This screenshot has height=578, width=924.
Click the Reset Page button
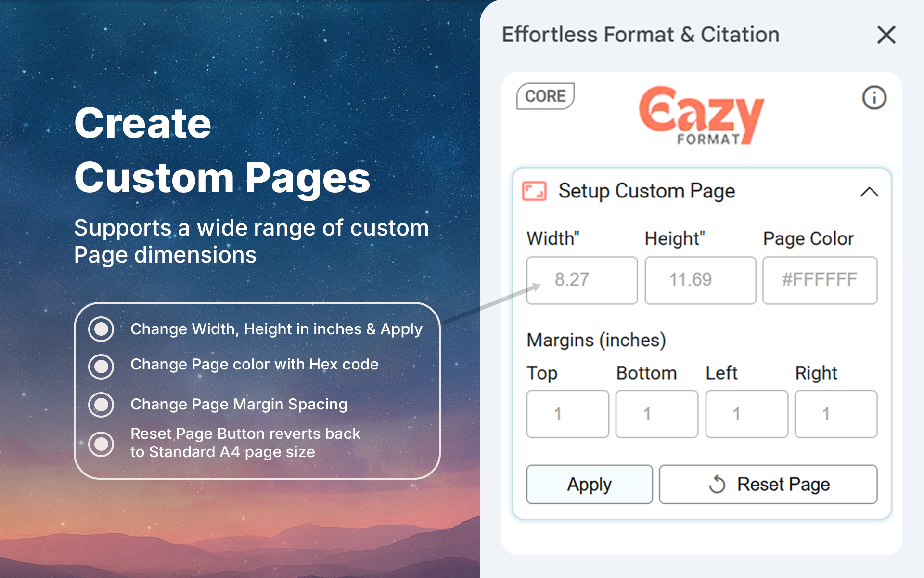point(768,484)
